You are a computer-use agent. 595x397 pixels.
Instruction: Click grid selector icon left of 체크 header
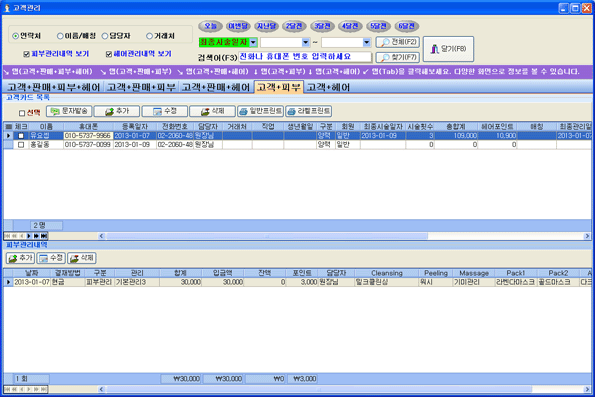point(8,126)
